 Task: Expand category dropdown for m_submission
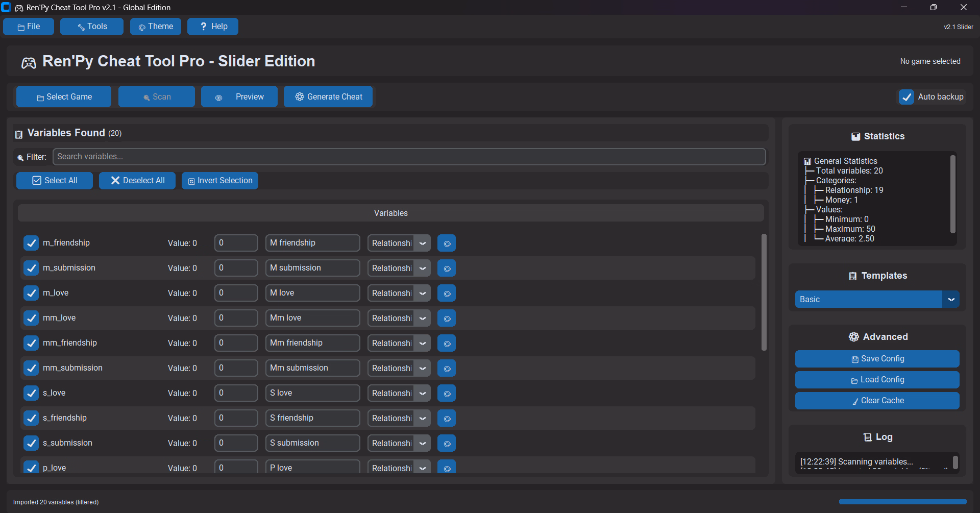(422, 268)
